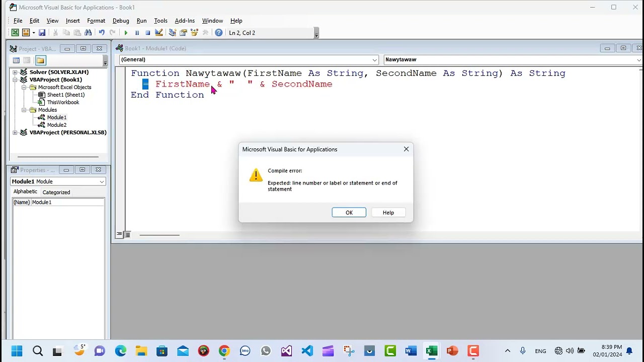Click View Object icon in Project panel
This screenshot has height=362, width=644.
click(x=27, y=60)
